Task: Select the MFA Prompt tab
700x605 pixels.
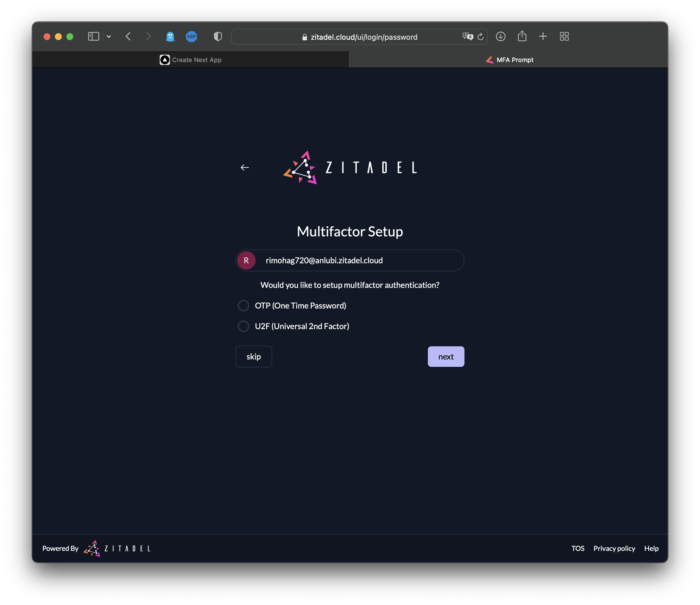Action: pos(509,60)
